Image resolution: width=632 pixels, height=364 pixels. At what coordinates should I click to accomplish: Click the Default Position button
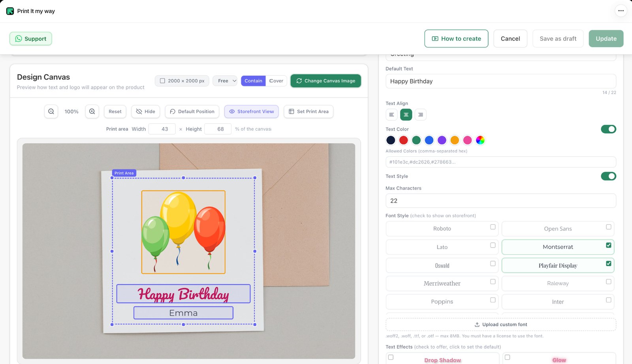pyautogui.click(x=192, y=112)
